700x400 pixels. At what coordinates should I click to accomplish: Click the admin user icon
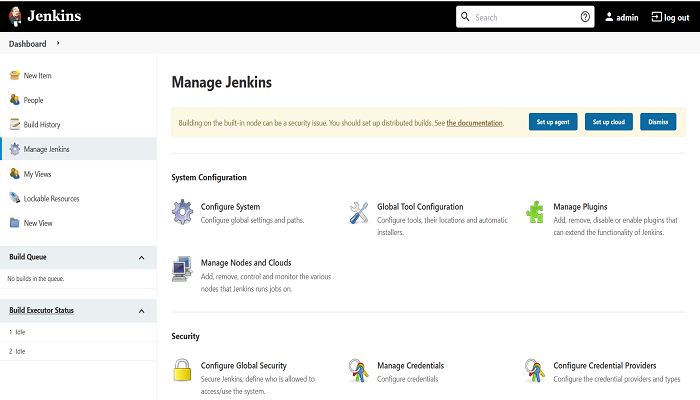609,17
